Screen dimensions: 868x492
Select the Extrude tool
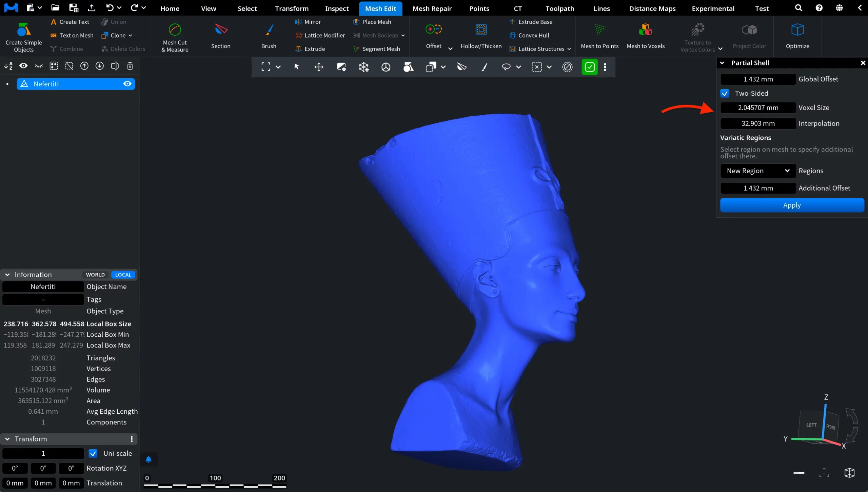311,49
